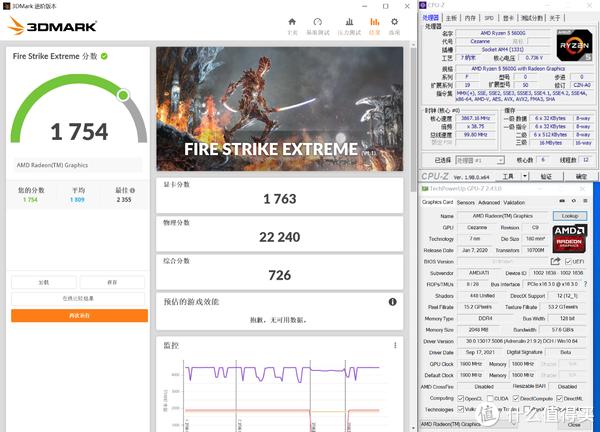This screenshot has height=432, width=600.
Task: Switch to the CPU-Z Graphics (显卡) tab
Action: coord(508,18)
